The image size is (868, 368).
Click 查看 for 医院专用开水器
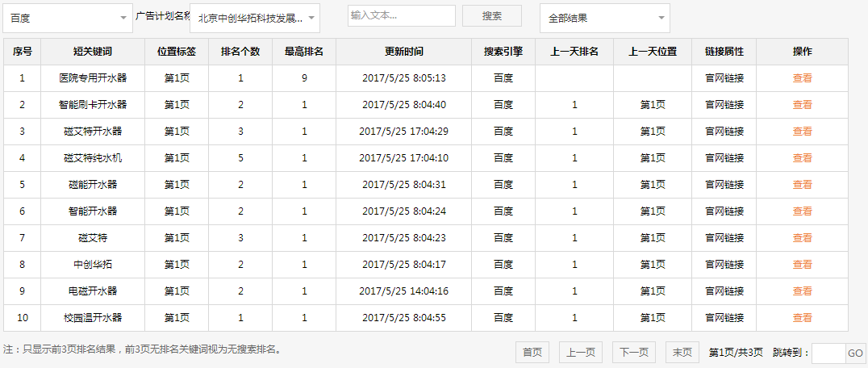(x=802, y=78)
